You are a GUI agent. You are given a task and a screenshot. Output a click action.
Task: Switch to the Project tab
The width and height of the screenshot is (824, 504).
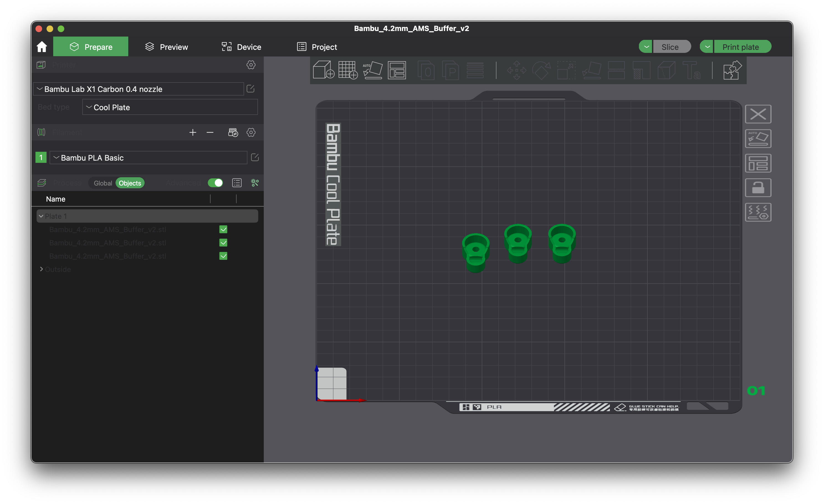317,47
